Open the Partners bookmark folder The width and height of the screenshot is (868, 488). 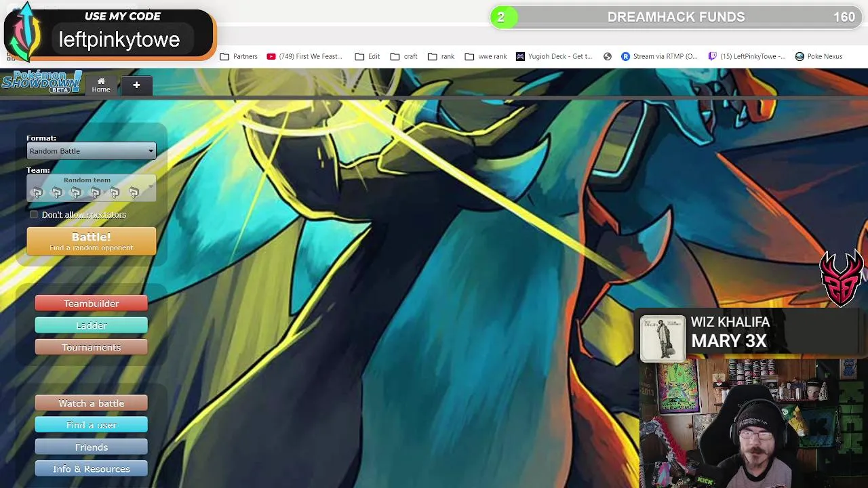pos(239,56)
